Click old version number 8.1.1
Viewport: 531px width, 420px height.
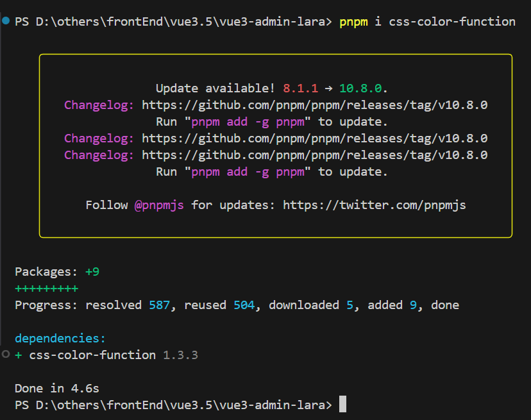click(301, 88)
